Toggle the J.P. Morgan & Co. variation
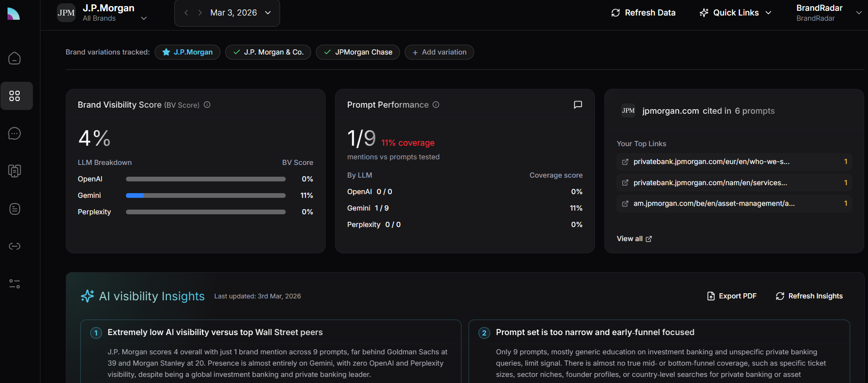This screenshot has width=868, height=383. click(268, 52)
